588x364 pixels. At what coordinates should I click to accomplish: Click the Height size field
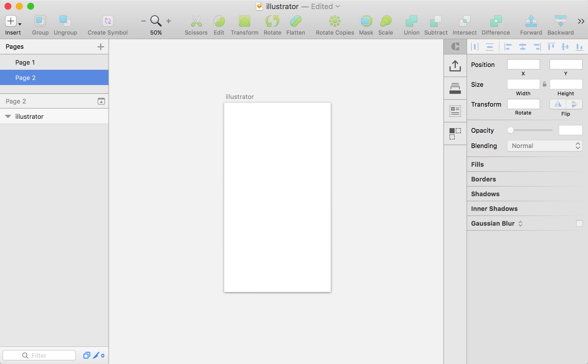coord(566,84)
